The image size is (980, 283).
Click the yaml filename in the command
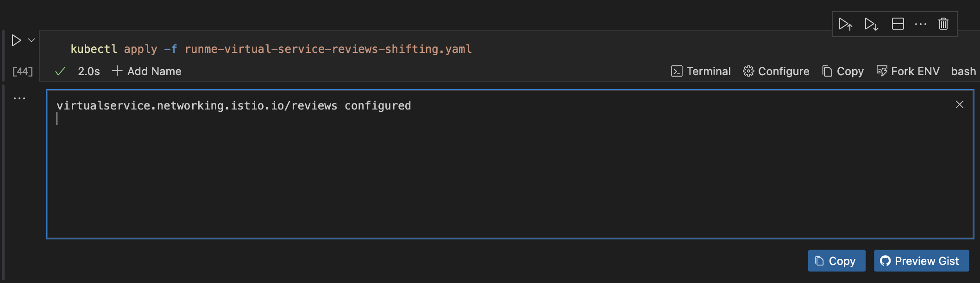tap(328, 49)
